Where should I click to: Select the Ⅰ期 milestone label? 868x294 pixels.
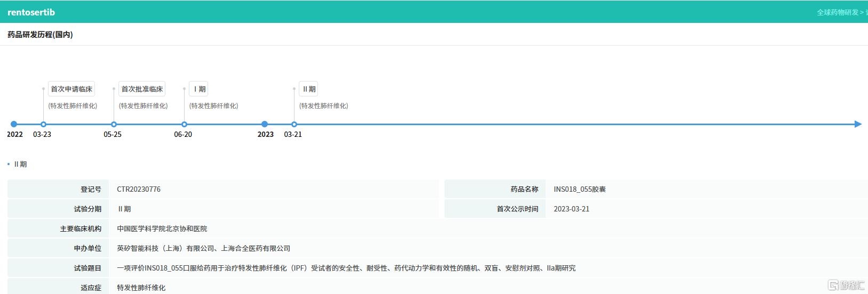pos(198,89)
